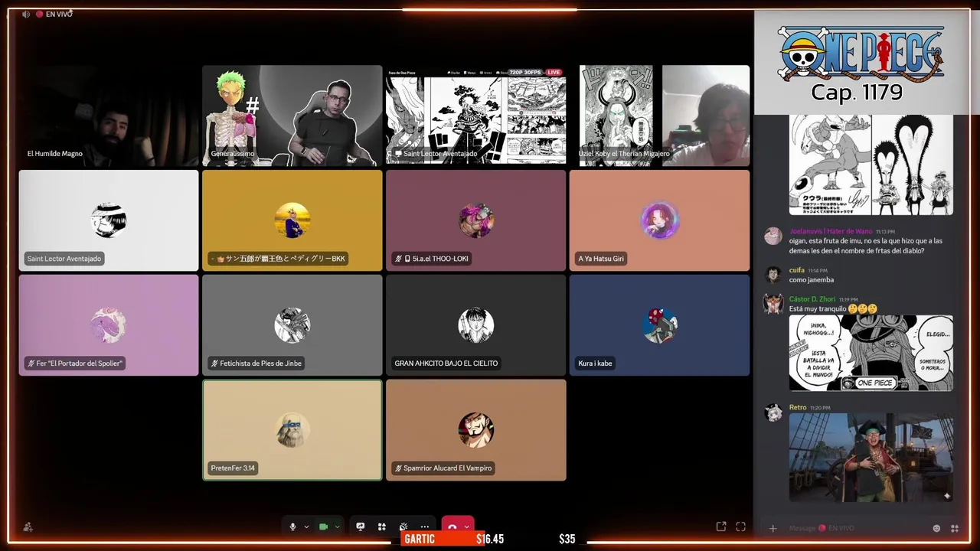The width and height of the screenshot is (980, 551).
Task: Open Cástor D. Zhori chat avatar
Action: (773, 304)
